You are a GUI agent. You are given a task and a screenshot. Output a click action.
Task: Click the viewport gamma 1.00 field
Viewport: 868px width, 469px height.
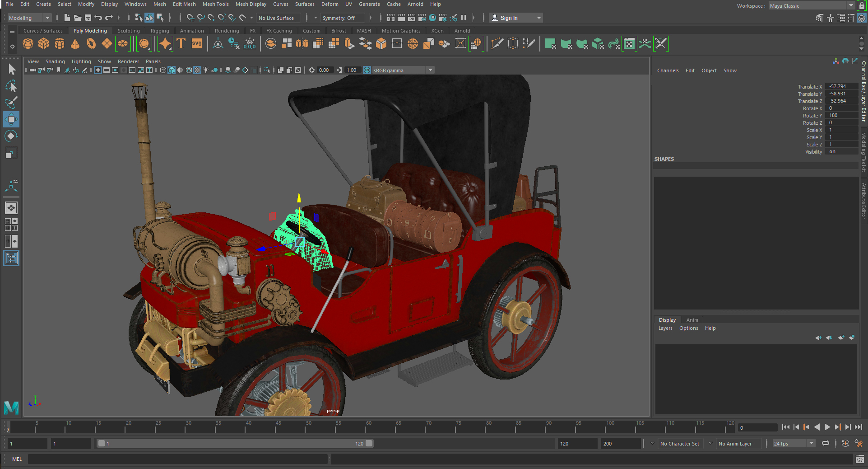coord(352,70)
